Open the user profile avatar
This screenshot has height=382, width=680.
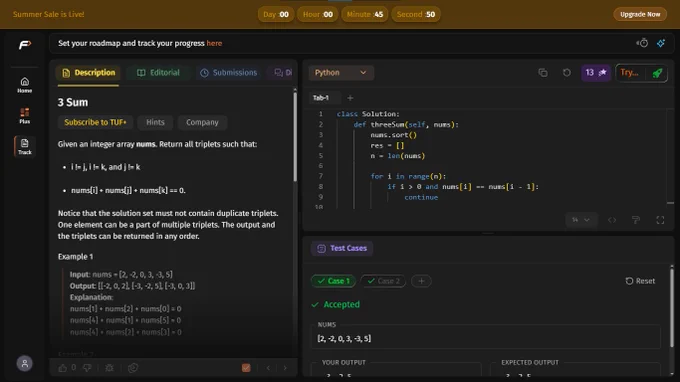point(25,363)
